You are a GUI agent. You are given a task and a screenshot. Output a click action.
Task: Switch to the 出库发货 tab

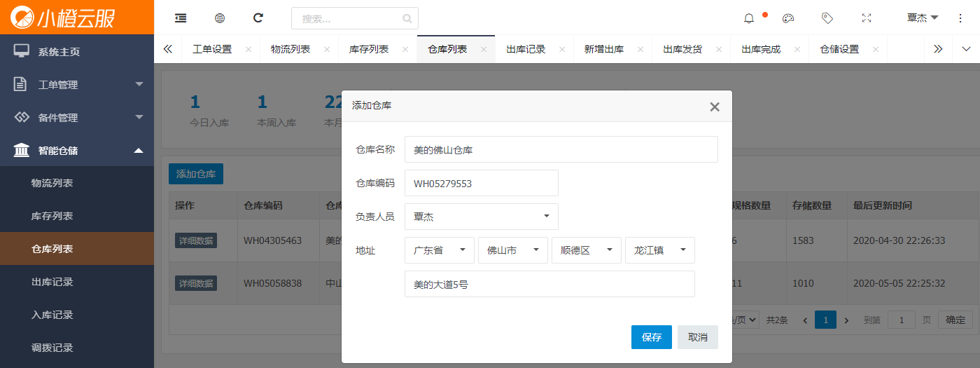coord(682,50)
